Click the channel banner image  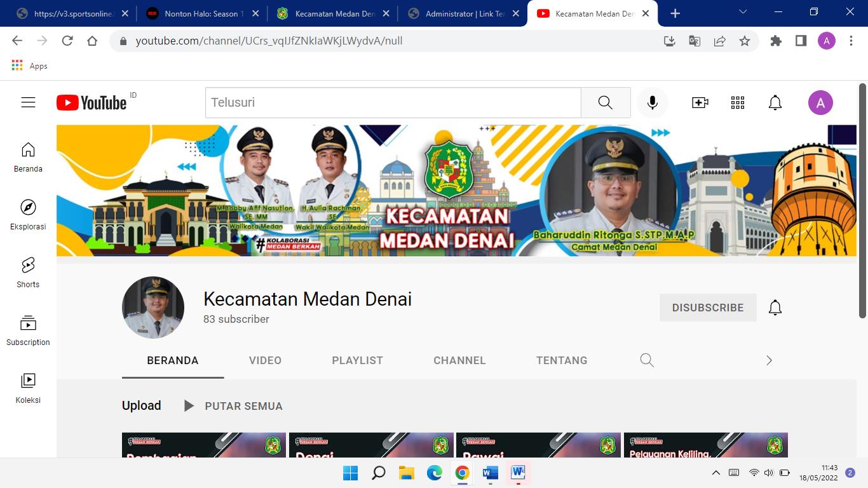456,191
